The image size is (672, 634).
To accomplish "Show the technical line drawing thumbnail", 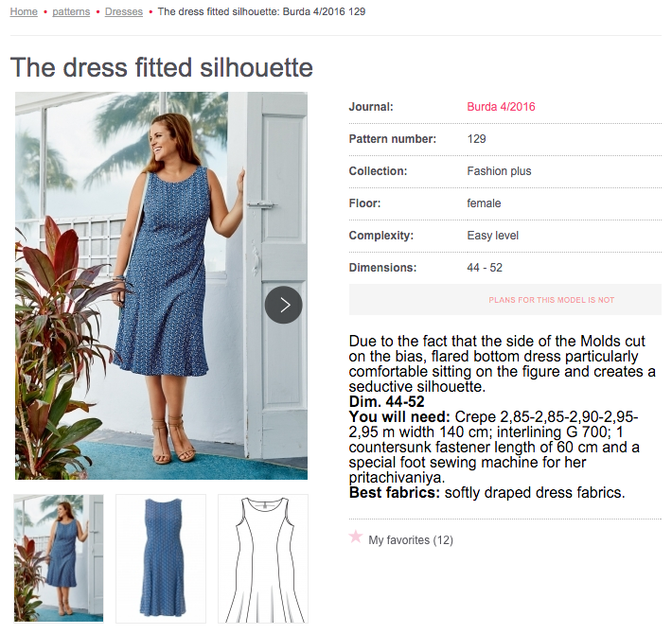I will 263,557.
